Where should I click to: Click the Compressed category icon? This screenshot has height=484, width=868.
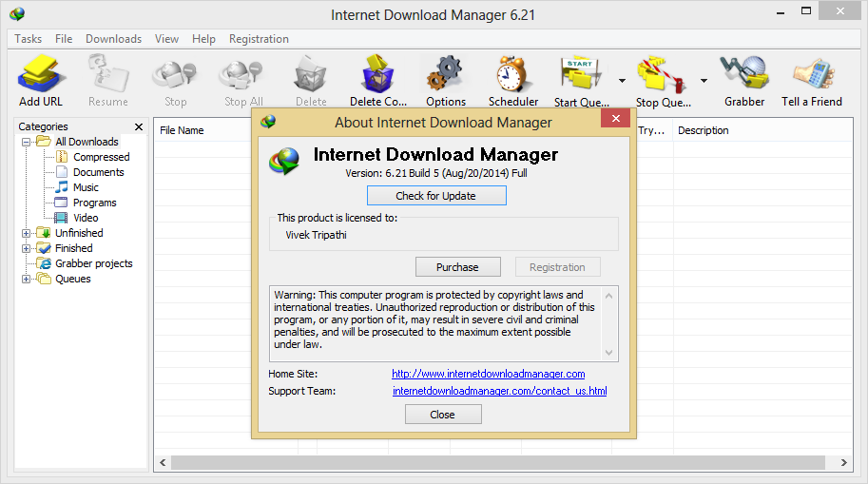click(x=62, y=157)
